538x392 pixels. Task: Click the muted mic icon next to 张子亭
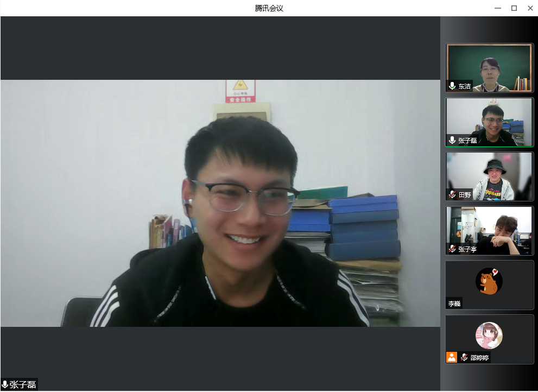[452, 249]
